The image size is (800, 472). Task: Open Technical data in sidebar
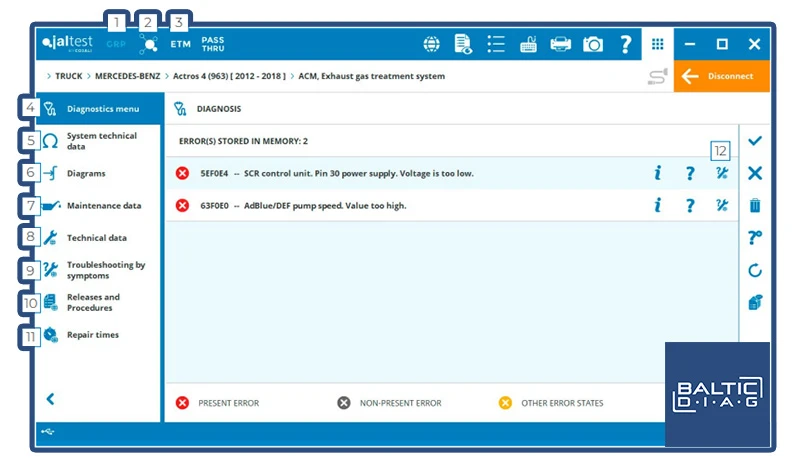(99, 238)
